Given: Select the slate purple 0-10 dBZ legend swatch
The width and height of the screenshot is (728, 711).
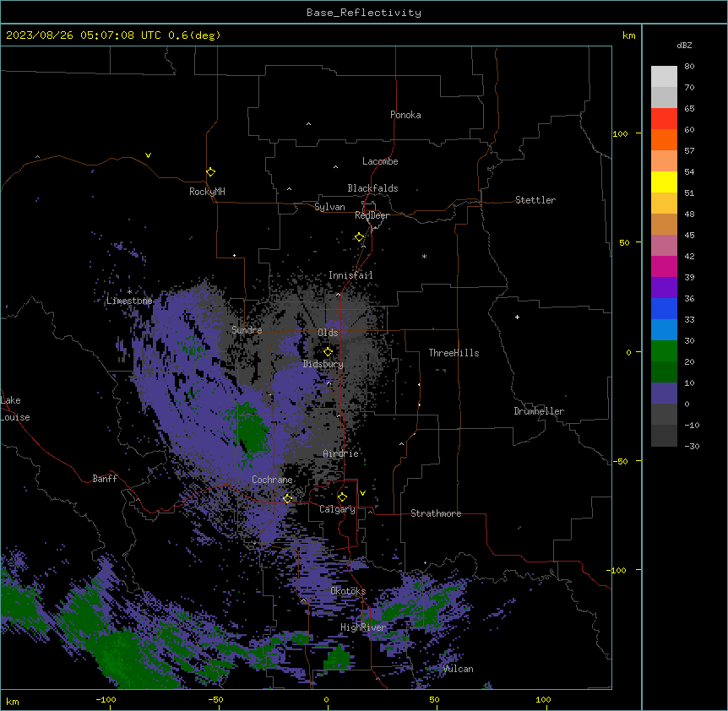Looking at the screenshot, I should (x=664, y=393).
